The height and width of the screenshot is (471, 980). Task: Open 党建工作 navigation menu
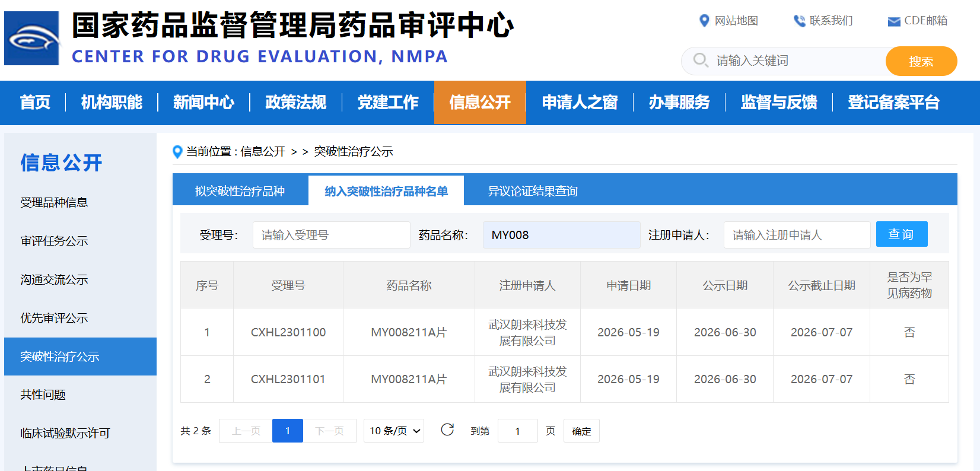coord(388,103)
